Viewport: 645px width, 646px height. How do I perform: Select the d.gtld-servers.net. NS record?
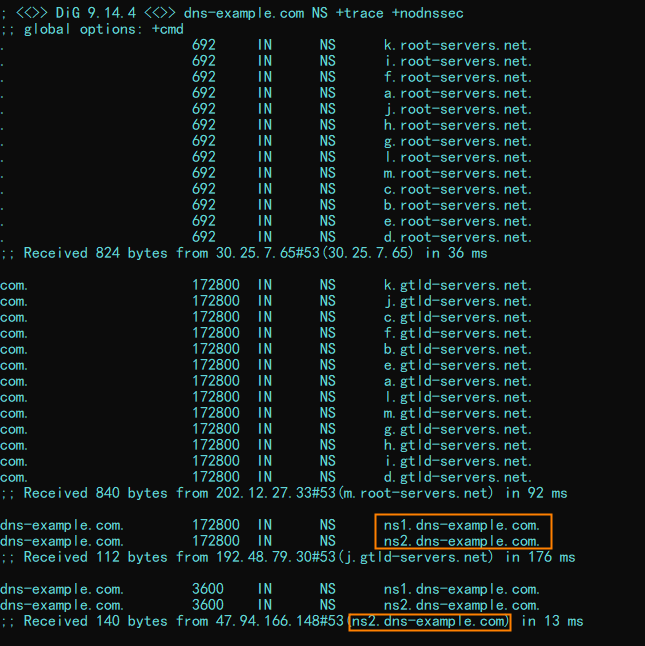pos(458,477)
